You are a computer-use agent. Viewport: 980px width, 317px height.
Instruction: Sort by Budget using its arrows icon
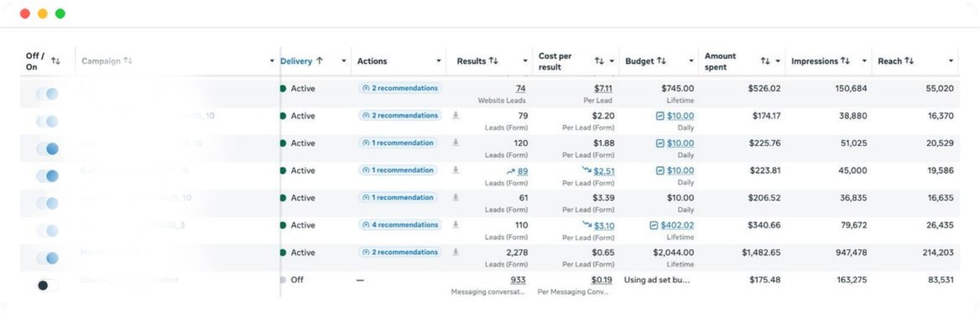tap(661, 61)
